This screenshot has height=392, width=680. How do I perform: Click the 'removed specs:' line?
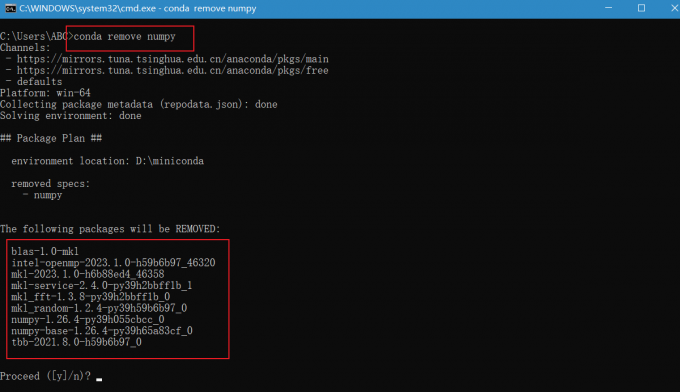click(51, 183)
